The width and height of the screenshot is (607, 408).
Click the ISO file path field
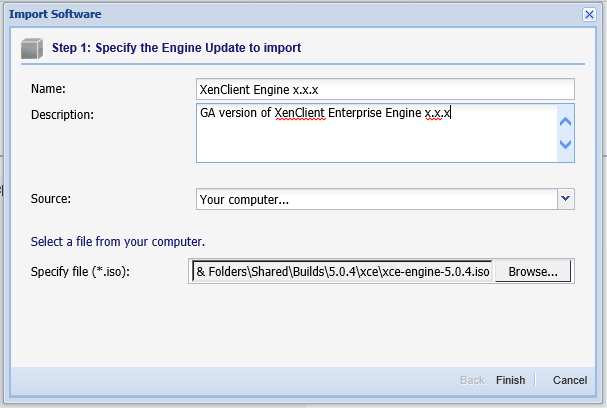(x=341, y=272)
